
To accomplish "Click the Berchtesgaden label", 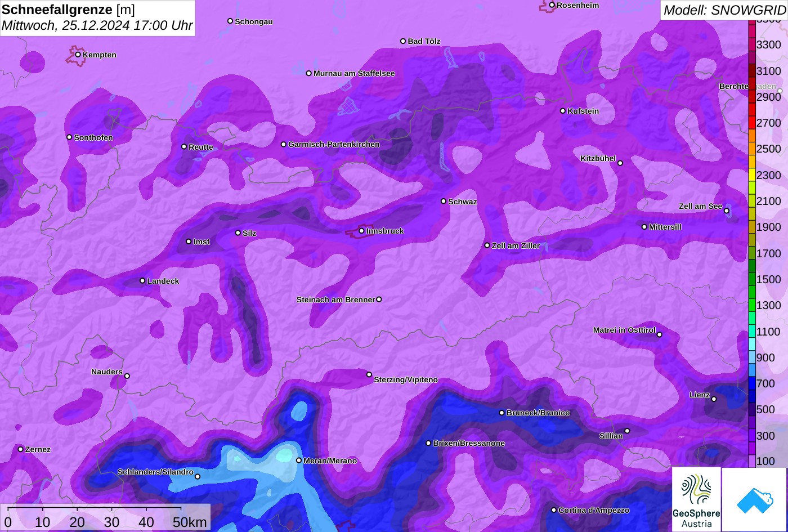I will (x=747, y=87).
